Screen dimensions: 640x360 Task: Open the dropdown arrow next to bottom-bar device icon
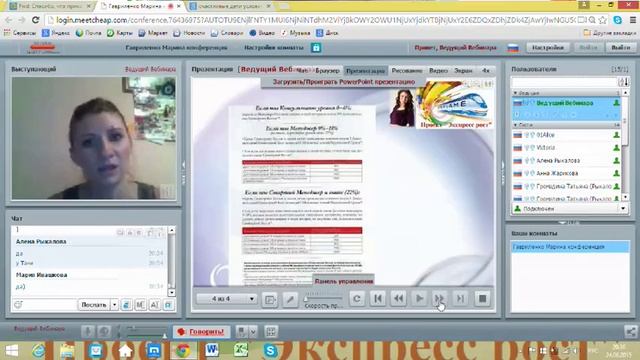253,331
